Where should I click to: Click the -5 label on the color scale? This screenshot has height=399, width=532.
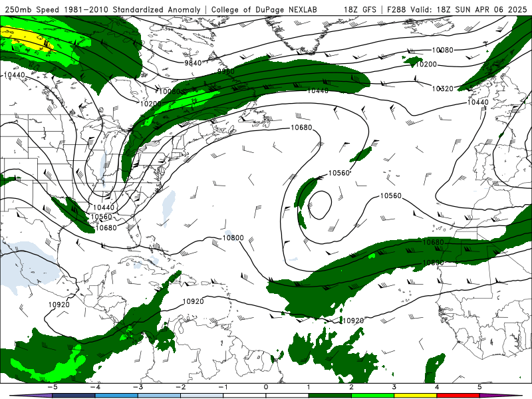(53, 387)
